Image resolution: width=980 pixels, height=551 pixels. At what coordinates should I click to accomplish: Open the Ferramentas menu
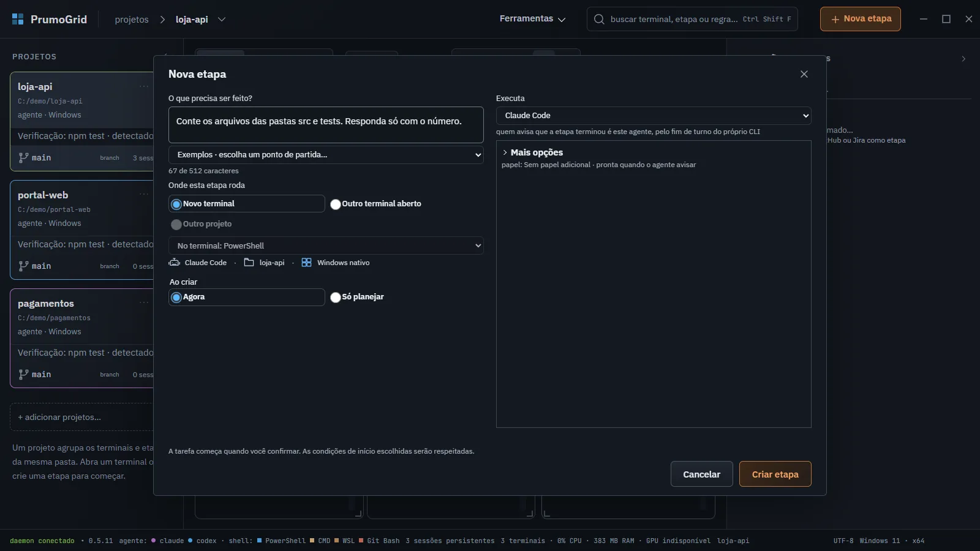(x=532, y=19)
